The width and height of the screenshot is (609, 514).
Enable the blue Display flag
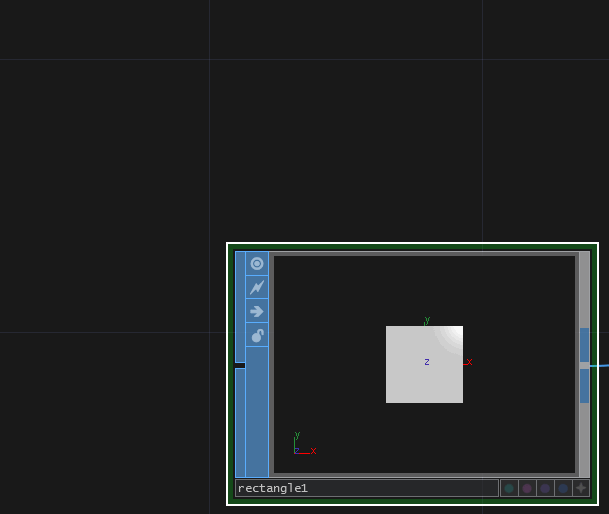pyautogui.click(x=563, y=488)
